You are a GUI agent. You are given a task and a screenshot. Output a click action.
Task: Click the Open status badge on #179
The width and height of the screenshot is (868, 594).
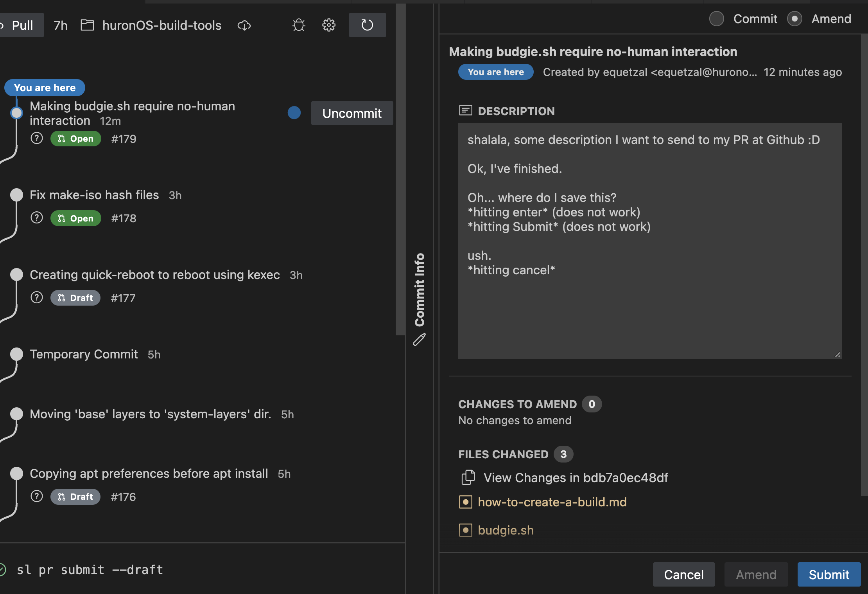coord(75,138)
